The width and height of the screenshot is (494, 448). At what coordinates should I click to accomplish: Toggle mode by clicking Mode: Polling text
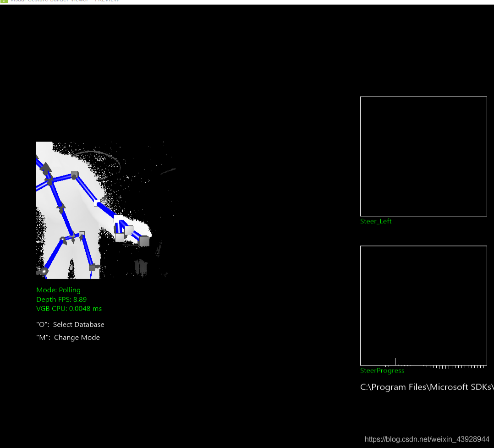[58, 290]
